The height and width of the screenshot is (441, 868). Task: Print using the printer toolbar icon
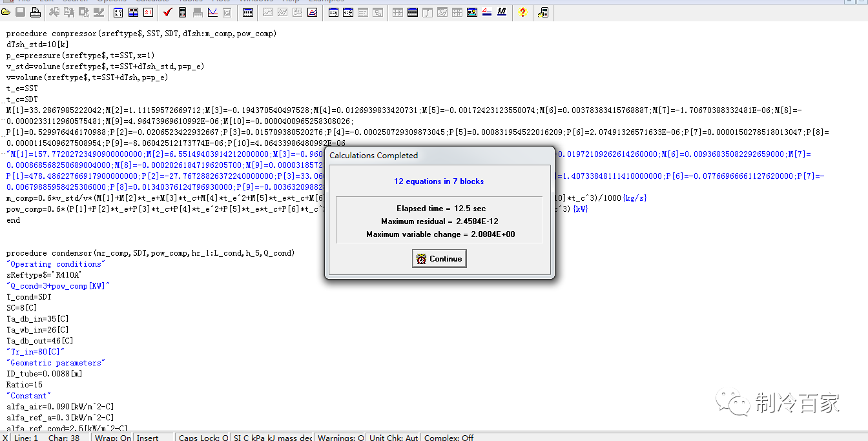[x=34, y=12]
